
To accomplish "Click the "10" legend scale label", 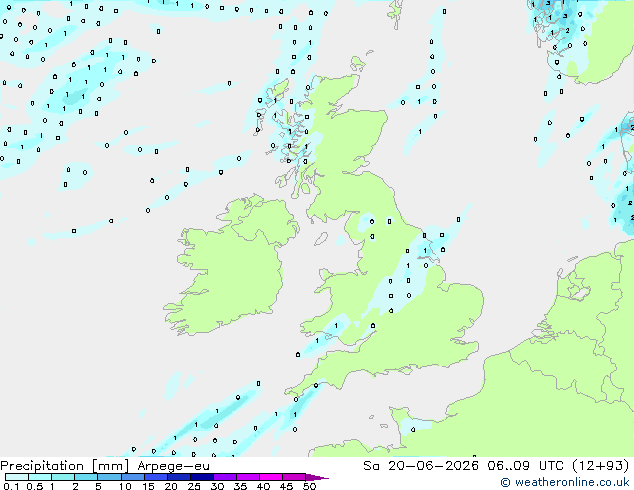I will pos(125,486).
